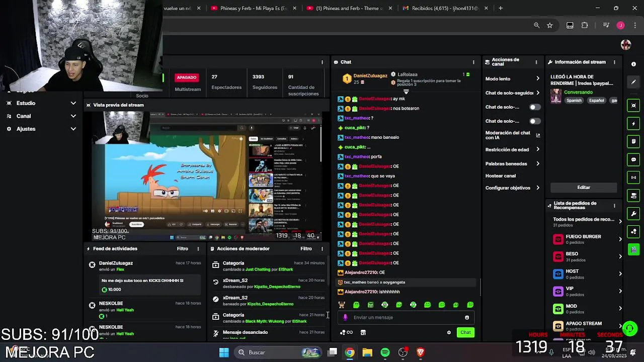The width and height of the screenshot is (644, 362).
Task: Click the Editar stream info button
Action: click(x=584, y=188)
